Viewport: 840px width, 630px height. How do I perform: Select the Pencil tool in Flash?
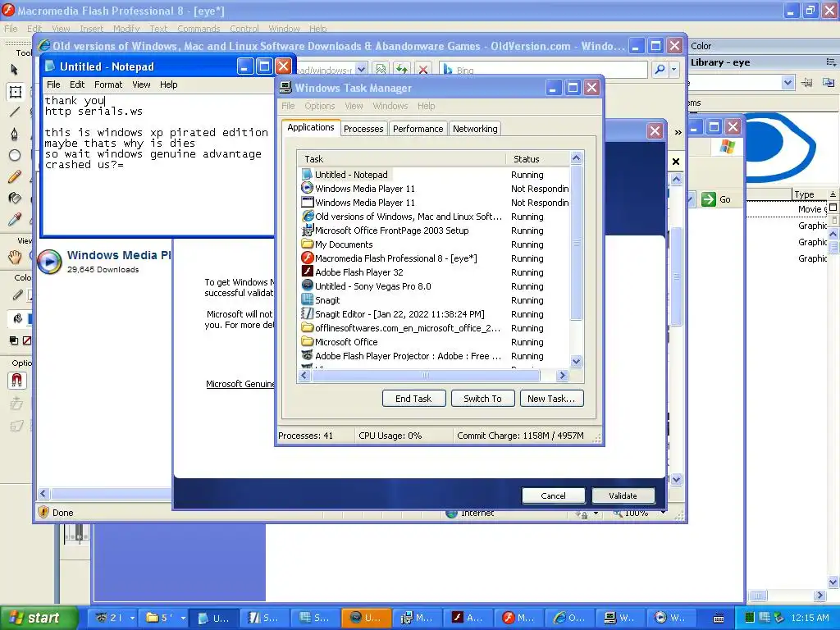pyautogui.click(x=15, y=177)
